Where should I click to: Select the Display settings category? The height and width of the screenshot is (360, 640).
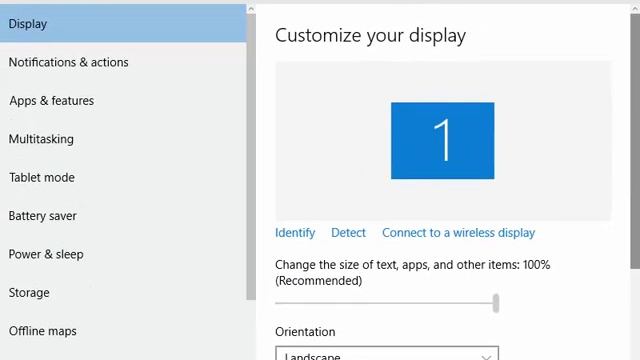(x=123, y=23)
